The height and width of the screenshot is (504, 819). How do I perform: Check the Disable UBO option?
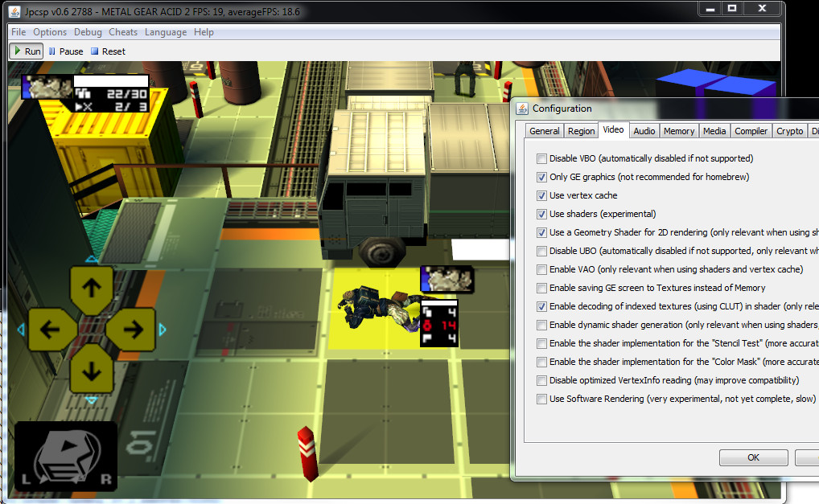point(541,251)
